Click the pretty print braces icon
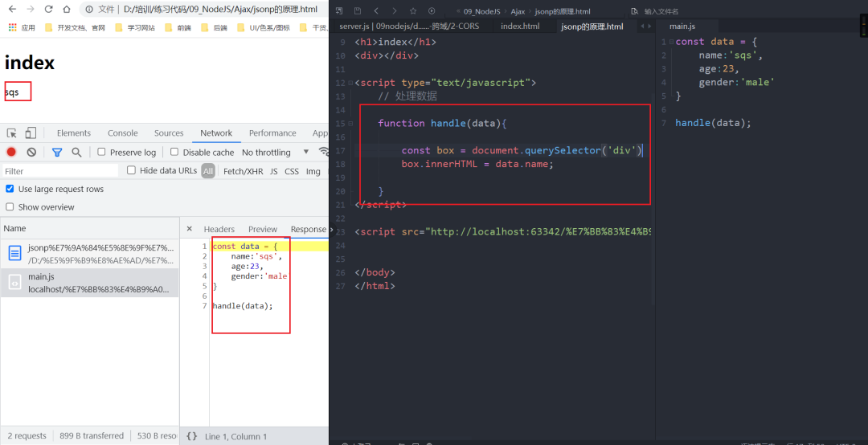The width and height of the screenshot is (868, 445). [192, 436]
